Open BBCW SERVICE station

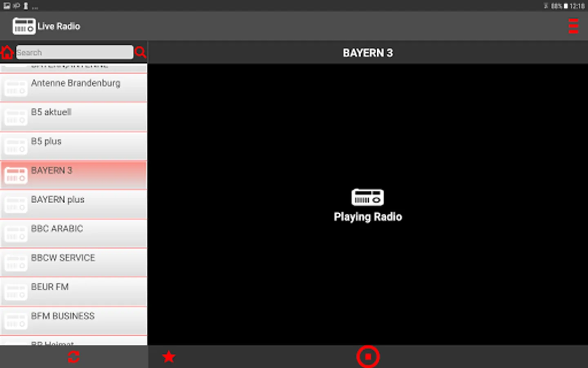[x=73, y=263]
